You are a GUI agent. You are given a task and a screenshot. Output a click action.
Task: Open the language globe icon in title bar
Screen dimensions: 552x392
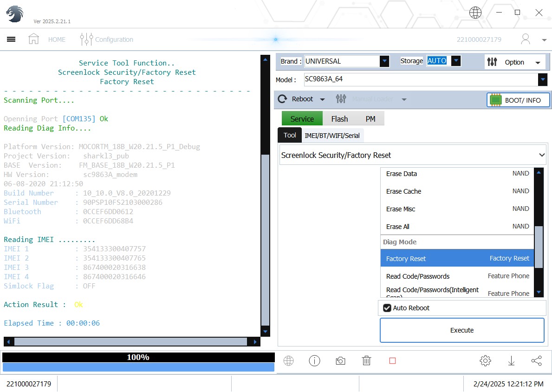tap(475, 13)
